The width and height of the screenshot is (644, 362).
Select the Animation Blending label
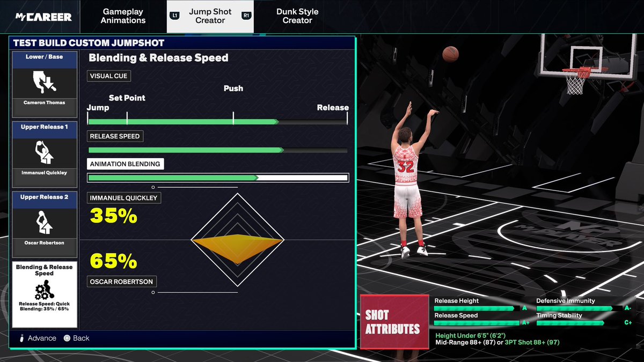[x=125, y=164]
